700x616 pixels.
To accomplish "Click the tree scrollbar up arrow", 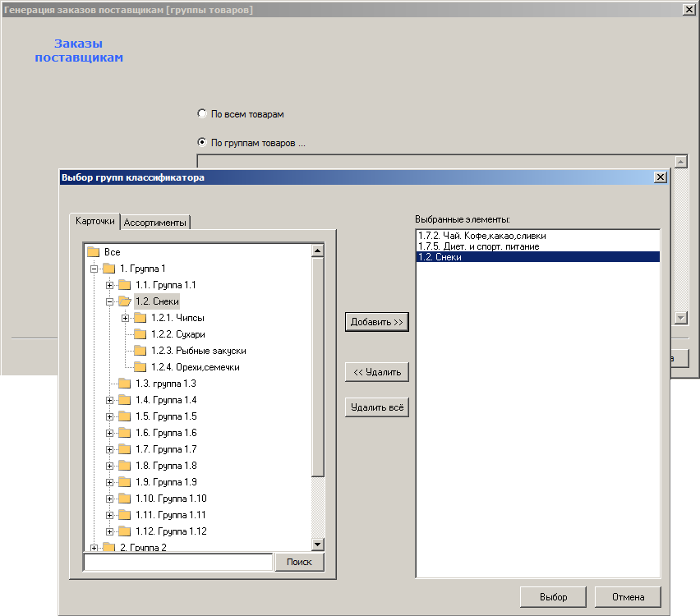I will coord(317,251).
